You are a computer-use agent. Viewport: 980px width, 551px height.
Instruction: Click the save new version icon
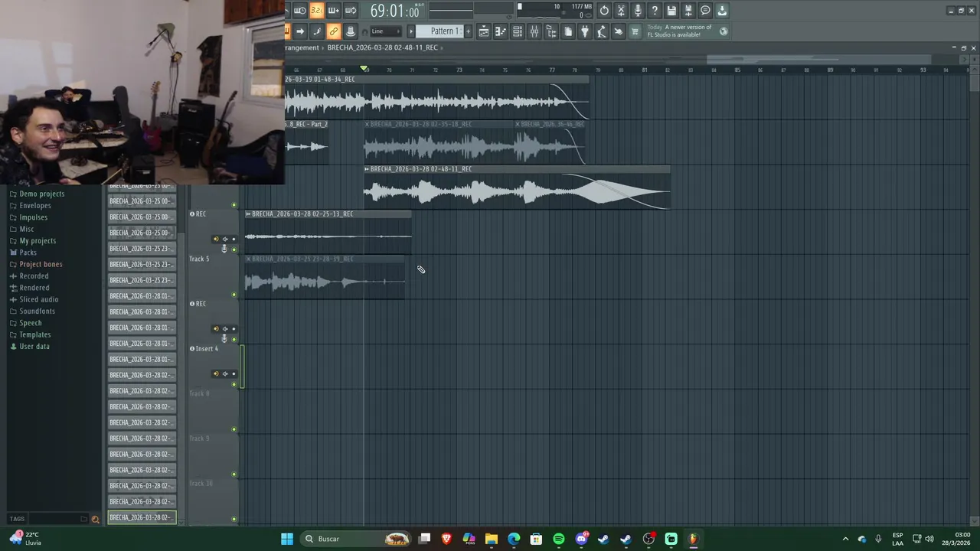pos(688,11)
